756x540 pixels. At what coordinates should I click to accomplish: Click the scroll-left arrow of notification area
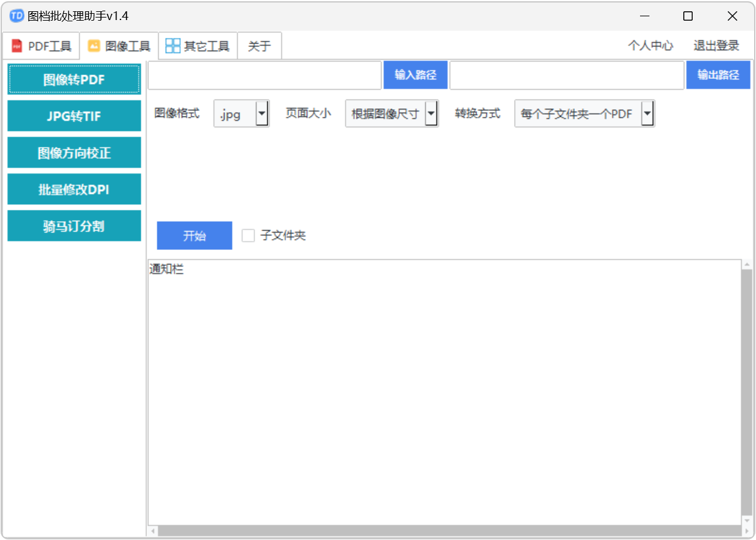(153, 531)
